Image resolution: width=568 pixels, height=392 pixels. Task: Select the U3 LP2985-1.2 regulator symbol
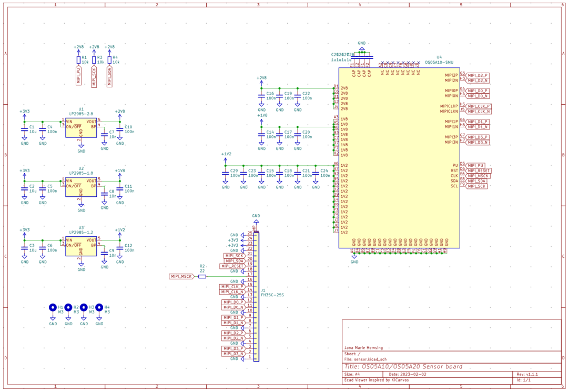[81, 246]
